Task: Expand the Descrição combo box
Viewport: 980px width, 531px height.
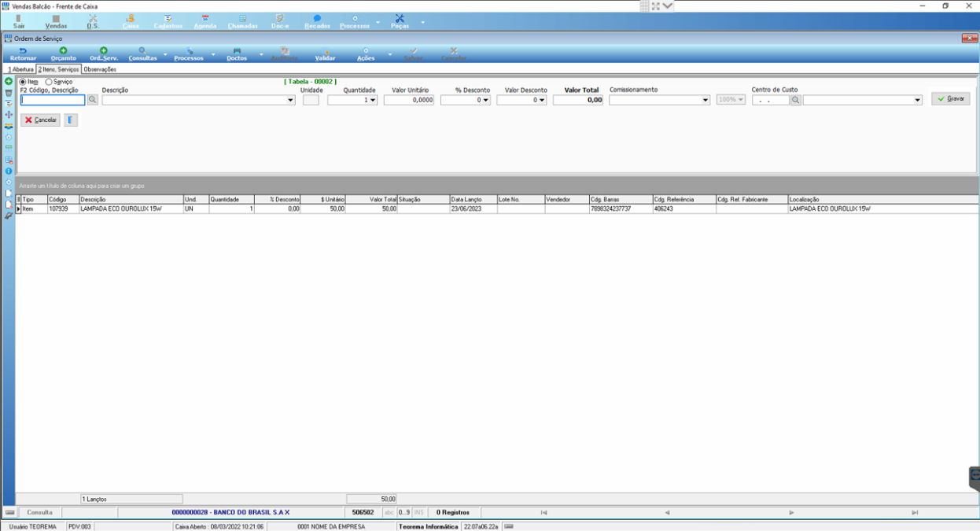Action: pos(290,101)
